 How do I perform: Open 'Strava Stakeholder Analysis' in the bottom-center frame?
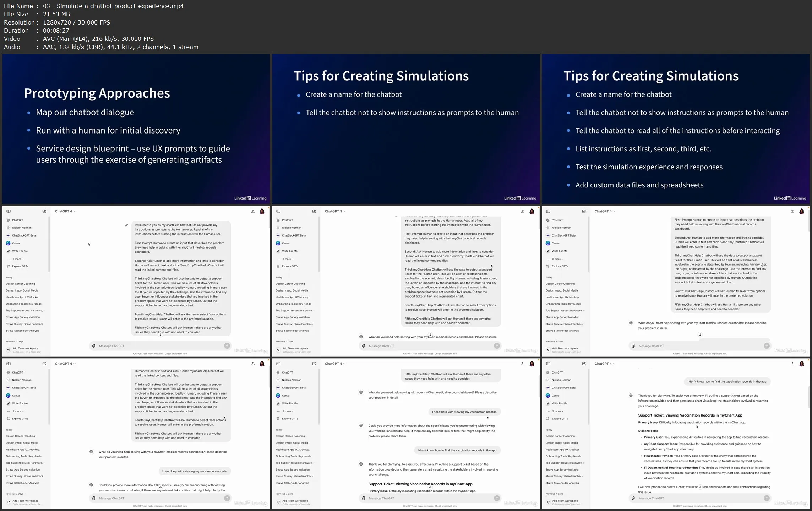pos(292,483)
